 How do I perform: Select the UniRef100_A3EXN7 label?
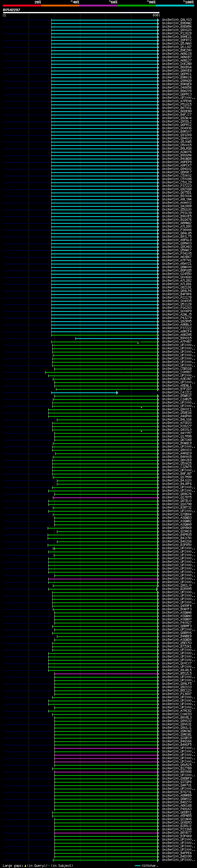176,379
